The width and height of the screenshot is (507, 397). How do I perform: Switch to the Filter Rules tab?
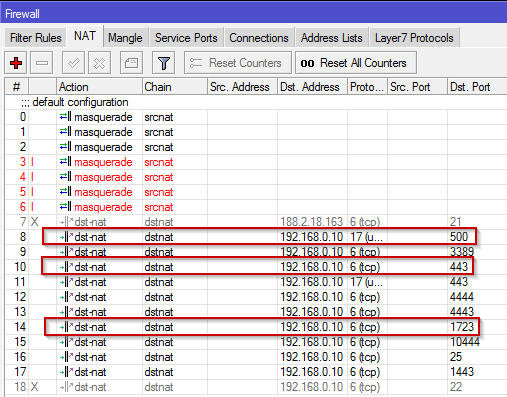tap(36, 38)
